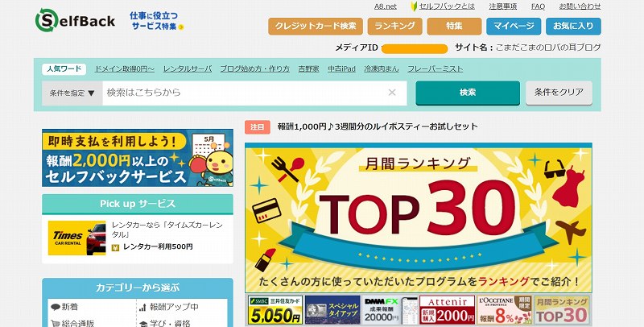The height and width of the screenshot is (327, 644).
Task: Open the FAQ link
Action: pyautogui.click(x=538, y=6)
